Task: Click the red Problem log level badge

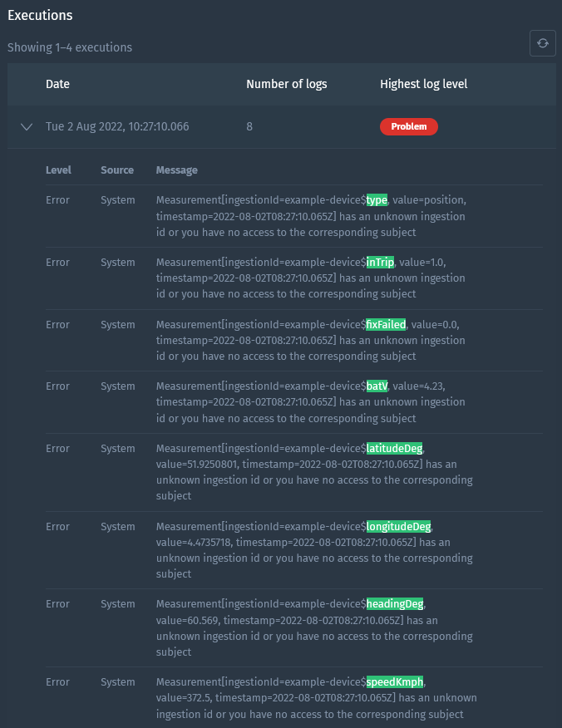Action: (x=409, y=126)
